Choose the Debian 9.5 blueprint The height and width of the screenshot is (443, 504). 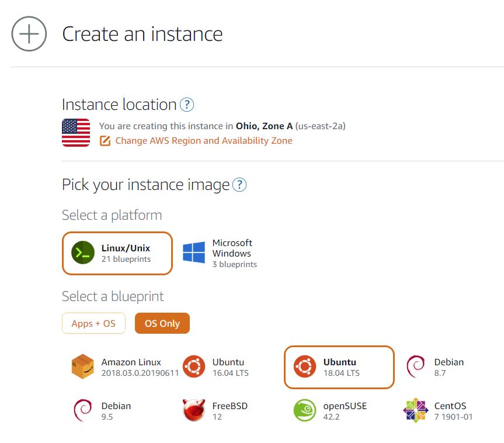tap(102, 411)
